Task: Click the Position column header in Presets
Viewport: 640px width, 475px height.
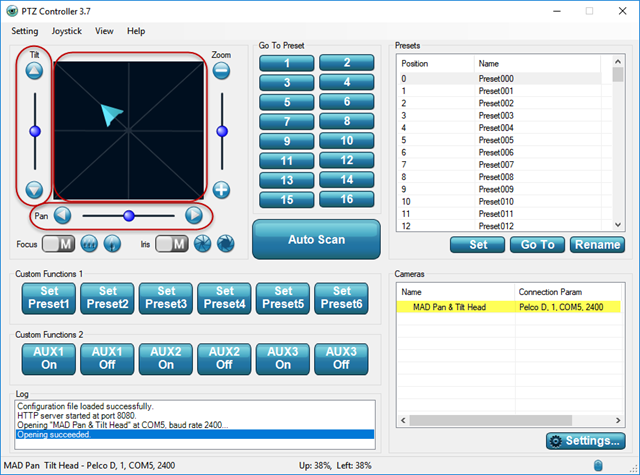Action: pyautogui.click(x=436, y=64)
